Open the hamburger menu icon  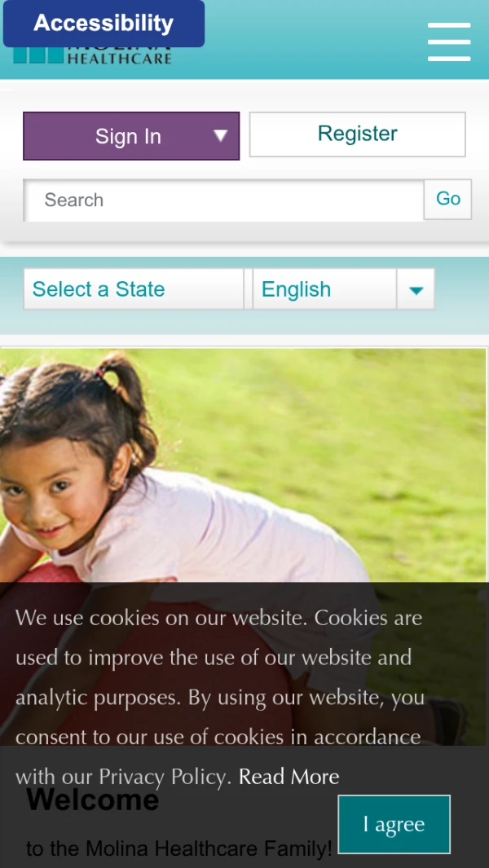(449, 42)
